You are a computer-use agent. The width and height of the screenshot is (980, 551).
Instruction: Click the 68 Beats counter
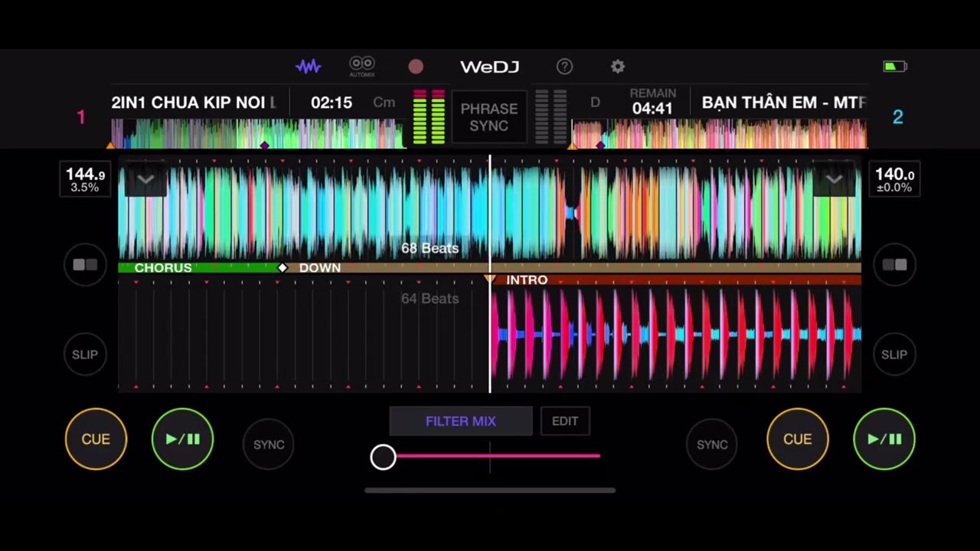(430, 249)
